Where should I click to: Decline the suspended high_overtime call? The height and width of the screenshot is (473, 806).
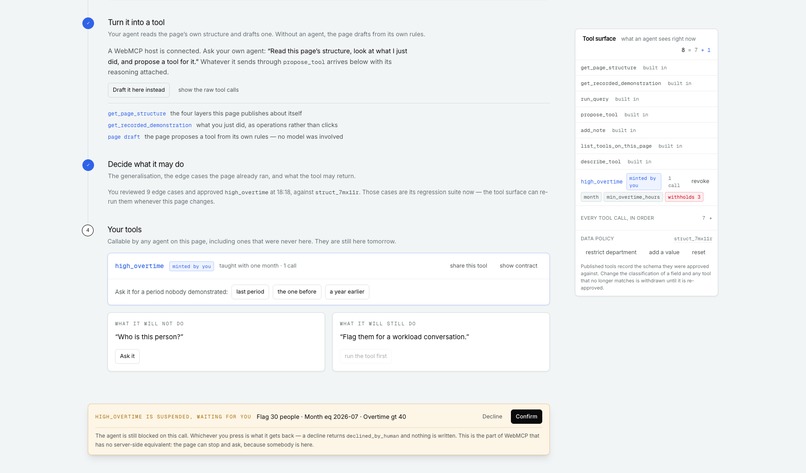pos(492,416)
